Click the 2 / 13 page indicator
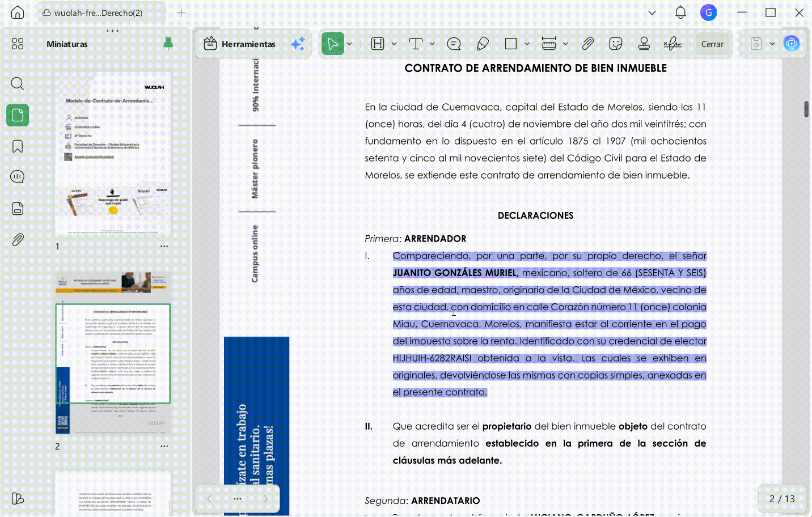 [x=782, y=499]
